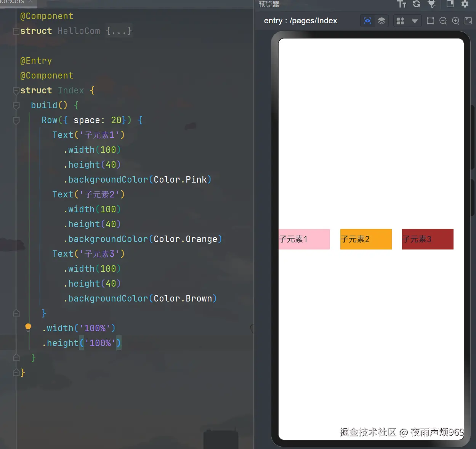Open the device profile dropdown arrow
476x449 pixels.
point(415,21)
